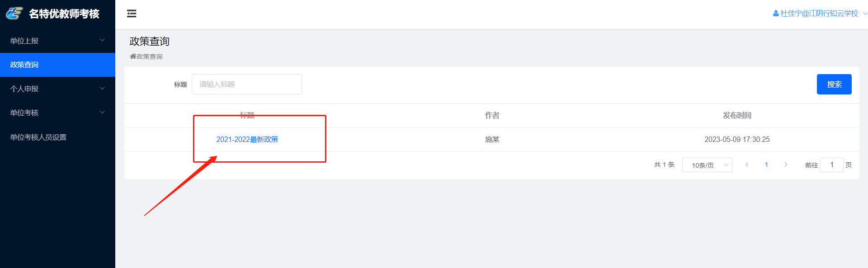Click the 发布时间 column header
Image resolution: width=868 pixels, height=268 pixels.
[x=737, y=116]
